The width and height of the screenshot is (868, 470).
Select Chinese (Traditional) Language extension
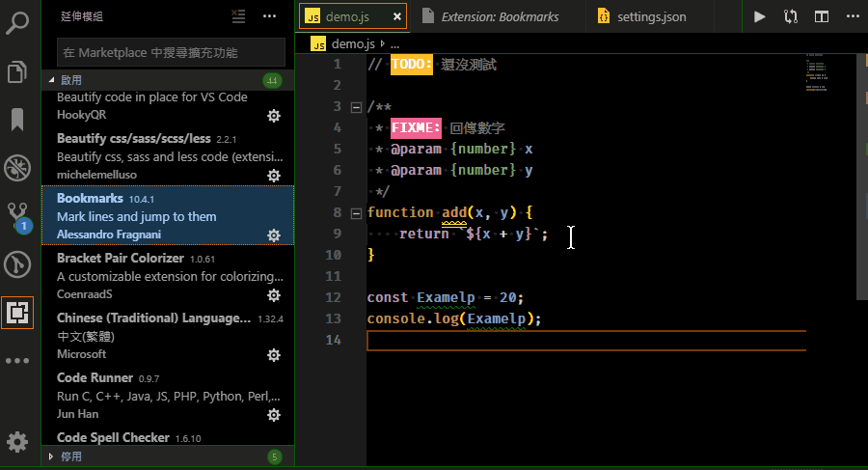[x=168, y=336]
